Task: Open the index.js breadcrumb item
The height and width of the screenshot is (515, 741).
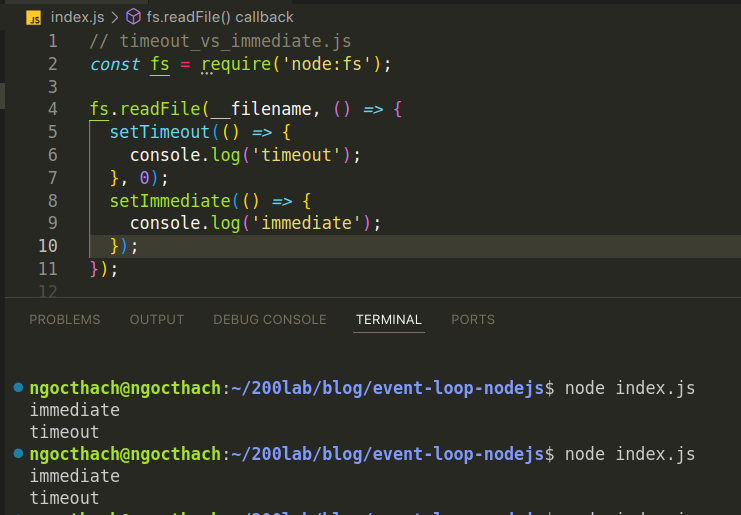Action: click(75, 17)
